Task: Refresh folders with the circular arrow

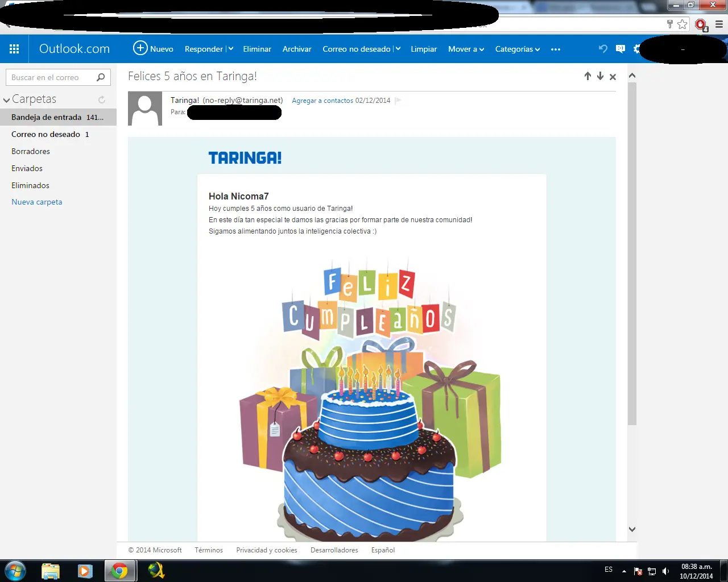Action: pos(102,99)
